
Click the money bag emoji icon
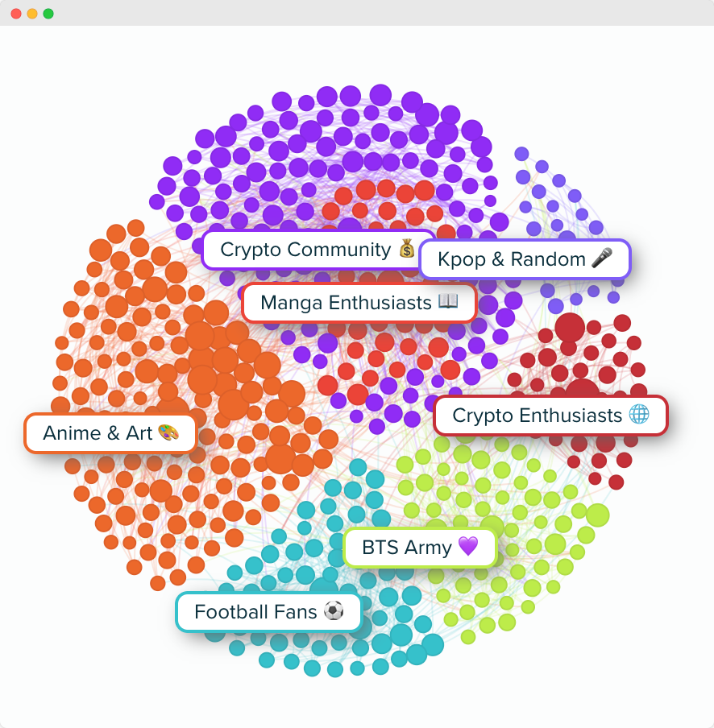point(407,248)
